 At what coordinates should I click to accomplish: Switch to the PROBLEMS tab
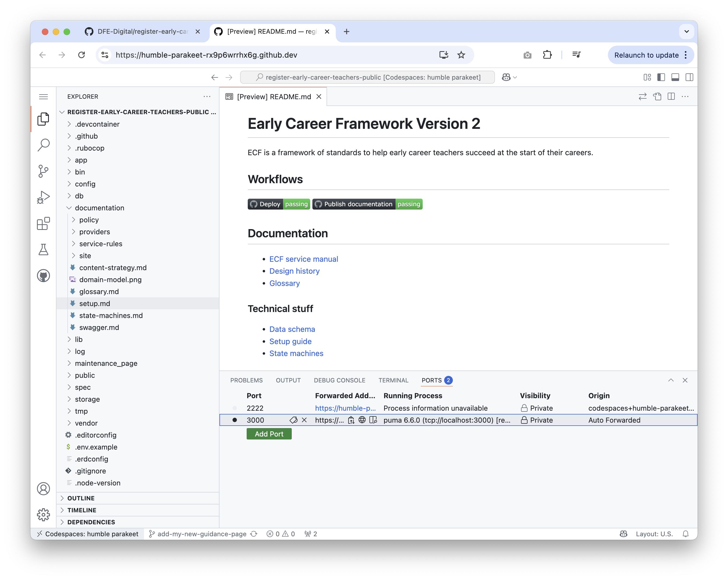(246, 380)
